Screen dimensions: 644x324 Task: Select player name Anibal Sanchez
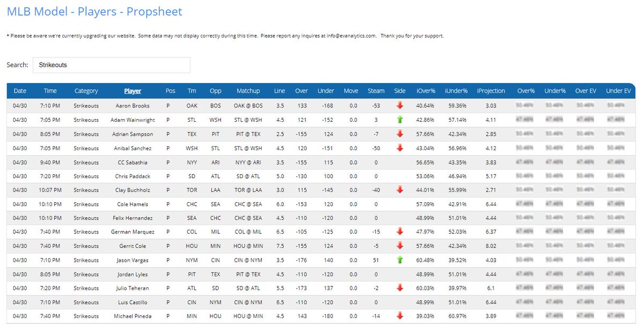point(133,148)
